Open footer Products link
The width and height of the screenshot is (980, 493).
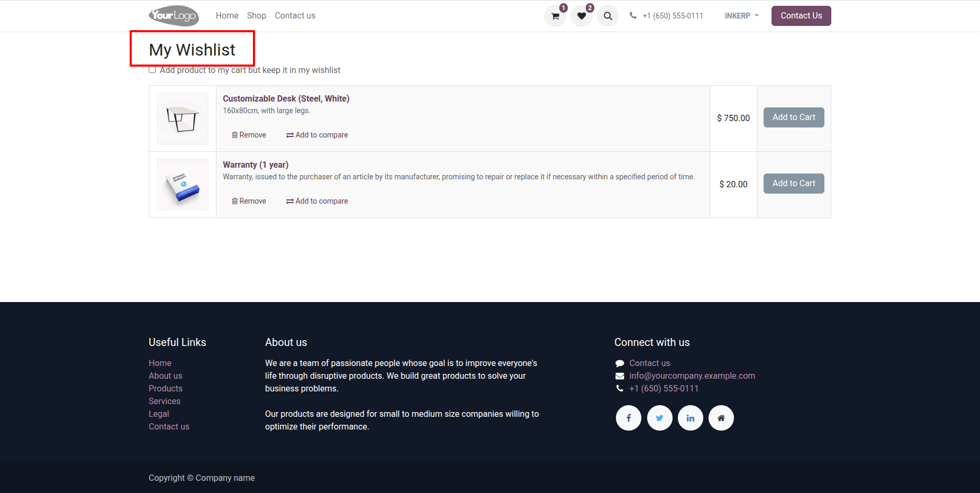click(165, 388)
